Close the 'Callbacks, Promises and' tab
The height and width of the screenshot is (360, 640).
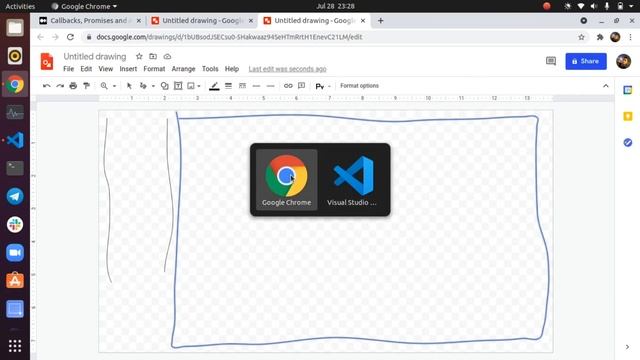tap(139, 20)
